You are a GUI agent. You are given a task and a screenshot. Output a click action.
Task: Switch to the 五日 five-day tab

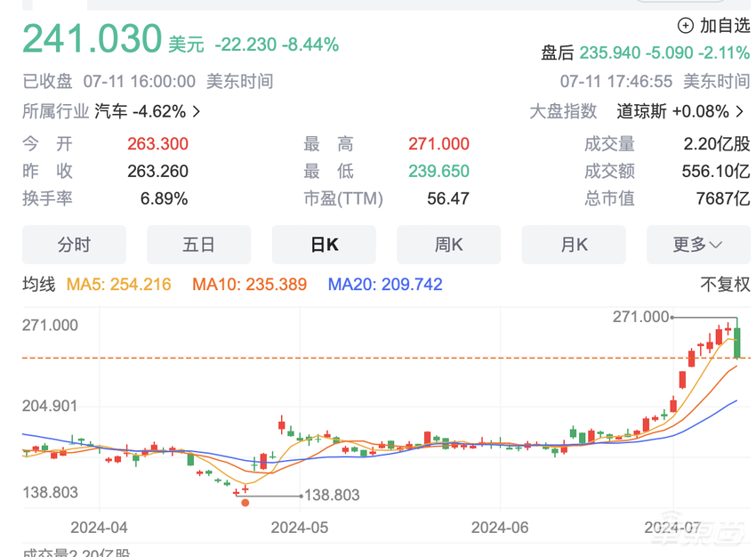pos(198,245)
